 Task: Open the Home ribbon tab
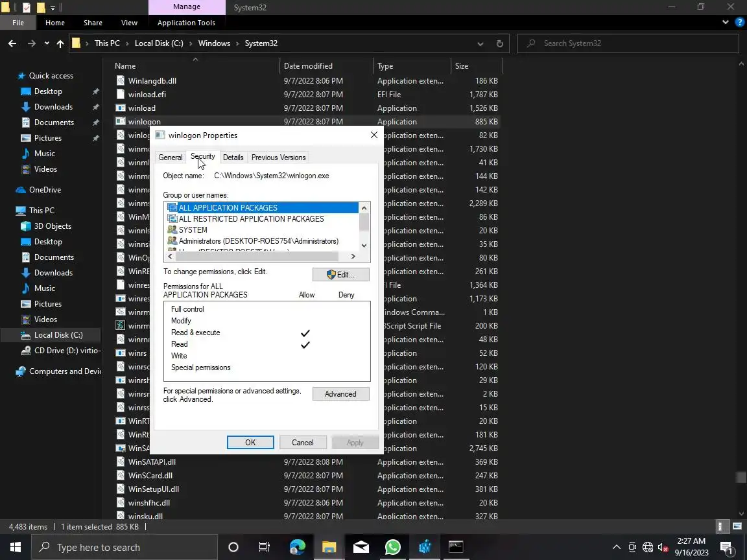click(54, 23)
